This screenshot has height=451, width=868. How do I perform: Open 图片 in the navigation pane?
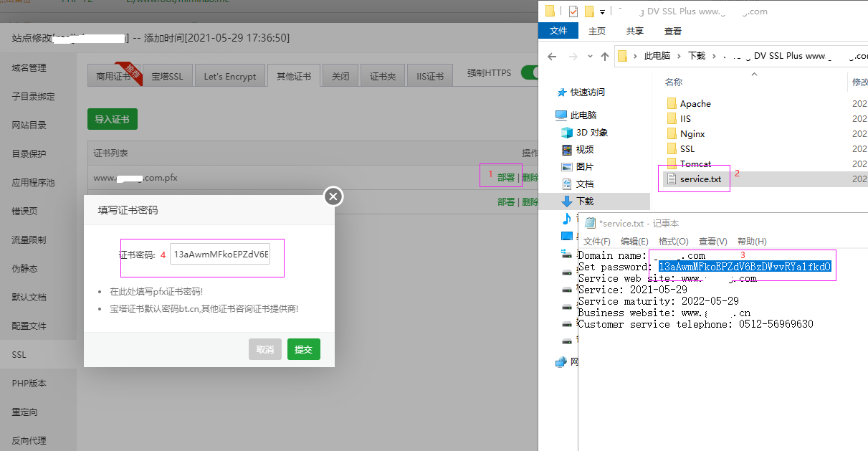coord(578,166)
